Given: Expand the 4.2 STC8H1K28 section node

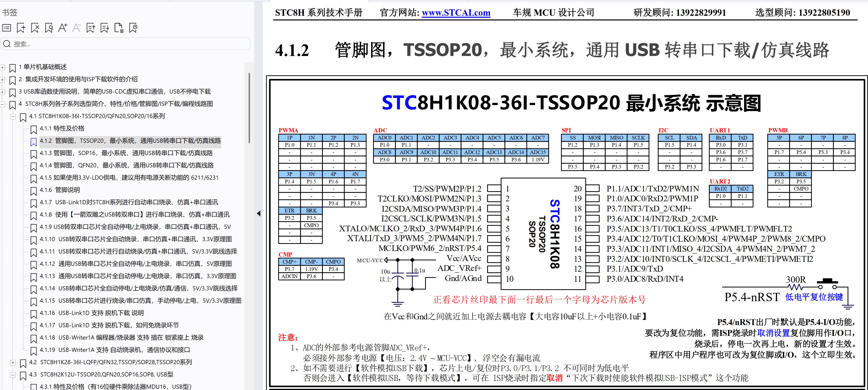Looking at the screenshot, I should (13, 363).
